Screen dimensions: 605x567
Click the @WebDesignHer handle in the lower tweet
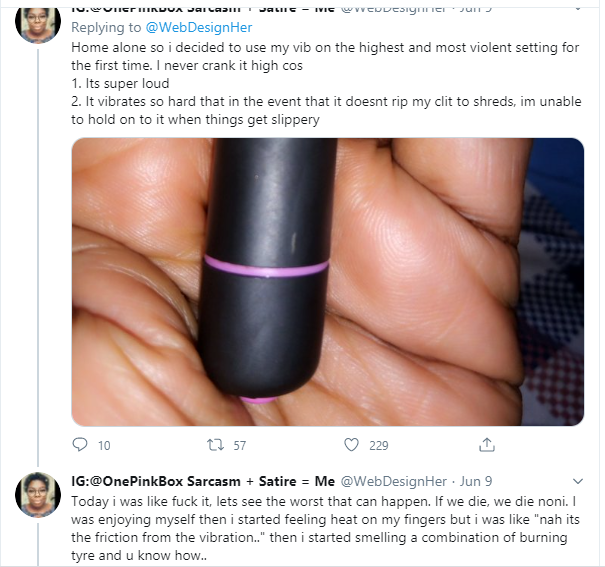pyautogui.click(x=394, y=481)
